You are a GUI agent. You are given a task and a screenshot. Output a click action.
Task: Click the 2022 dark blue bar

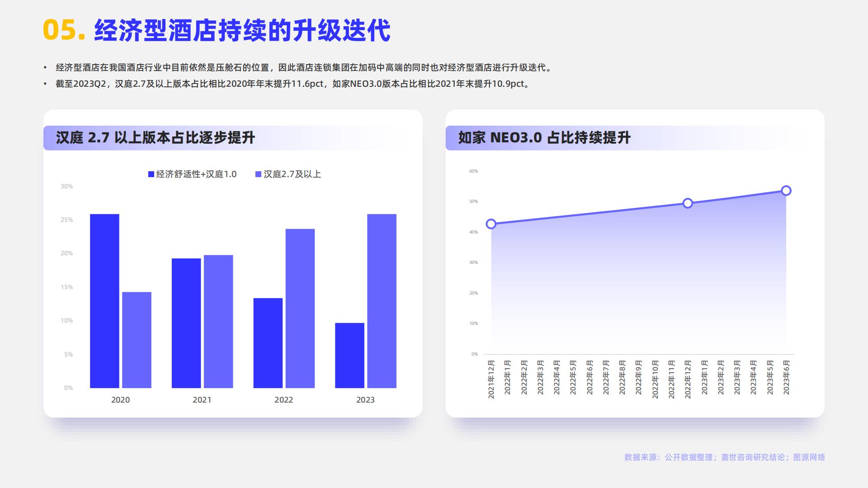(x=268, y=343)
